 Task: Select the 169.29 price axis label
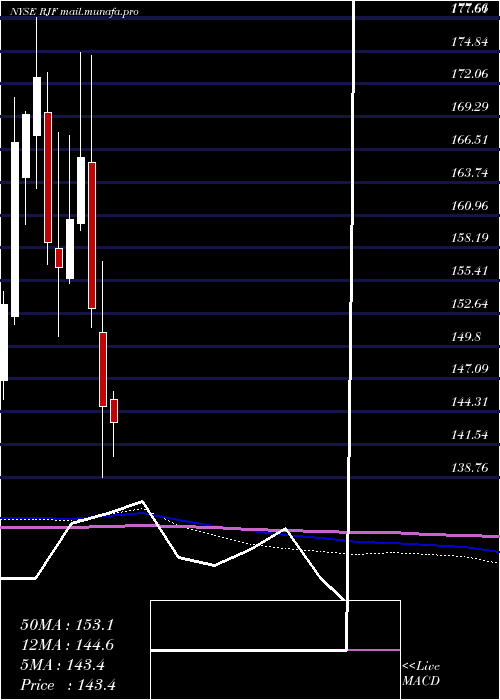pyautogui.click(x=470, y=107)
